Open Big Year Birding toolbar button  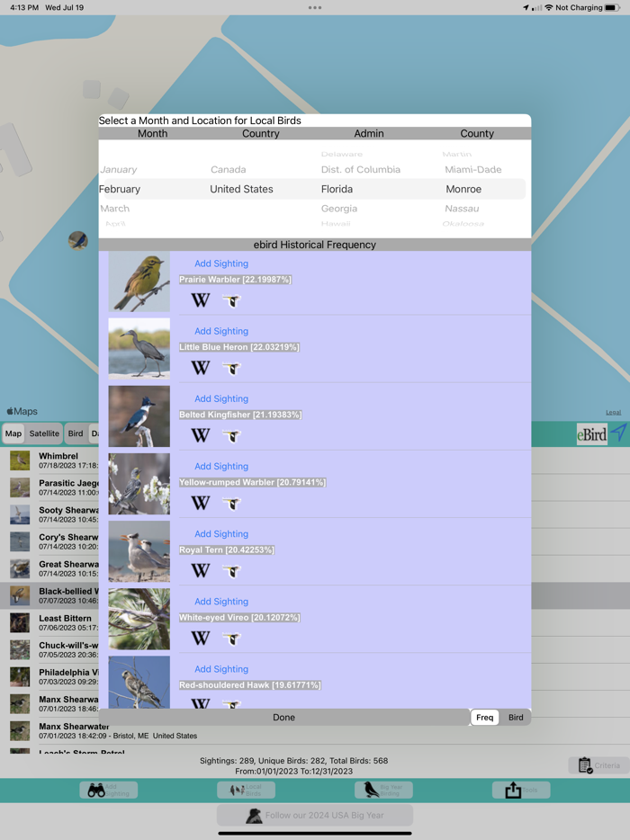coord(383,790)
